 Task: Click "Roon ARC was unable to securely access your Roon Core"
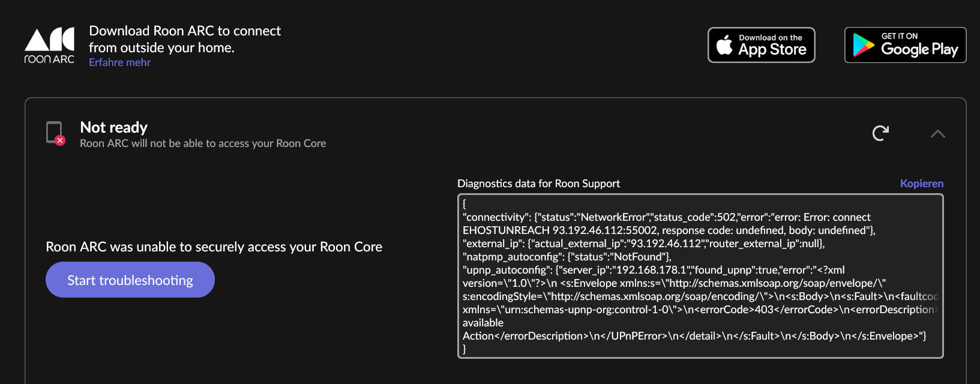(214, 247)
